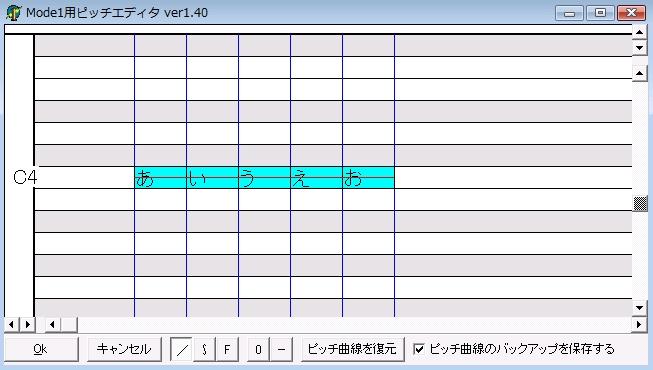Click the vertical scrollbar thumb

click(x=640, y=204)
